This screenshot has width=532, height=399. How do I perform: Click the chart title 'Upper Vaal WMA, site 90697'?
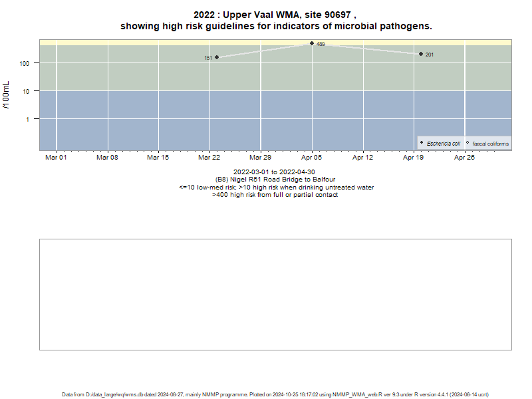[x=275, y=15]
